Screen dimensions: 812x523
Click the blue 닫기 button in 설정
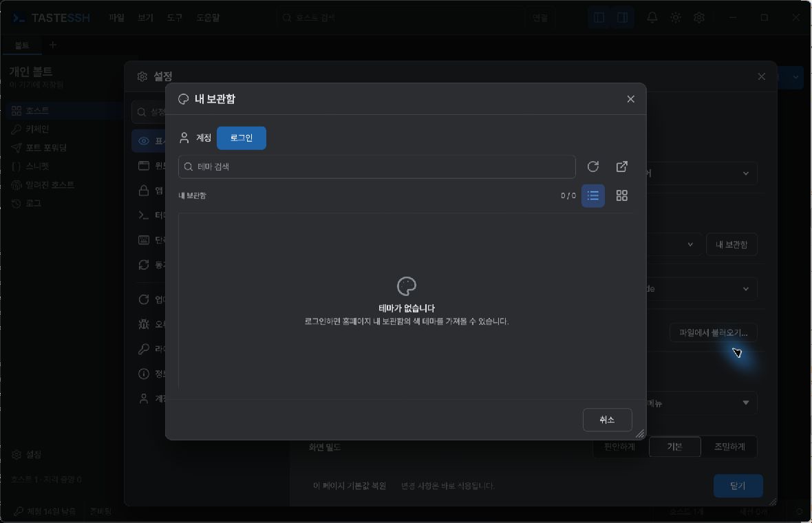pyautogui.click(x=738, y=486)
